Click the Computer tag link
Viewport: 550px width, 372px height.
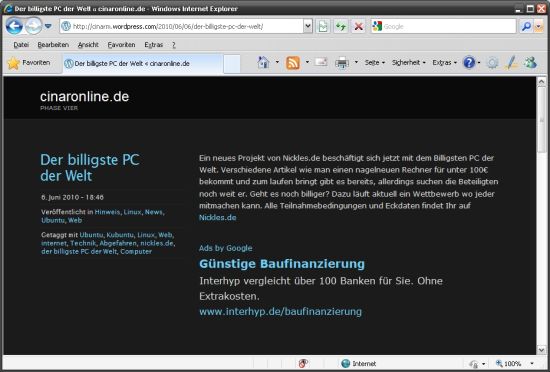click(x=136, y=251)
